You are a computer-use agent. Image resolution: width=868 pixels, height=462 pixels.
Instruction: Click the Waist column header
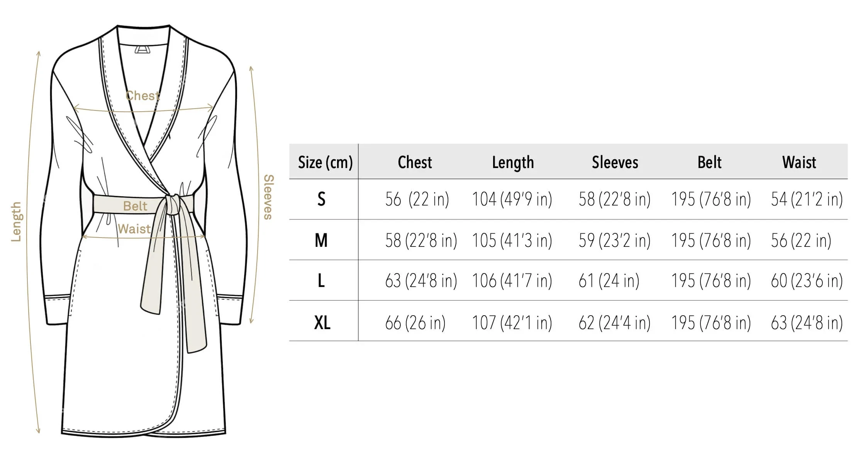pos(799,162)
